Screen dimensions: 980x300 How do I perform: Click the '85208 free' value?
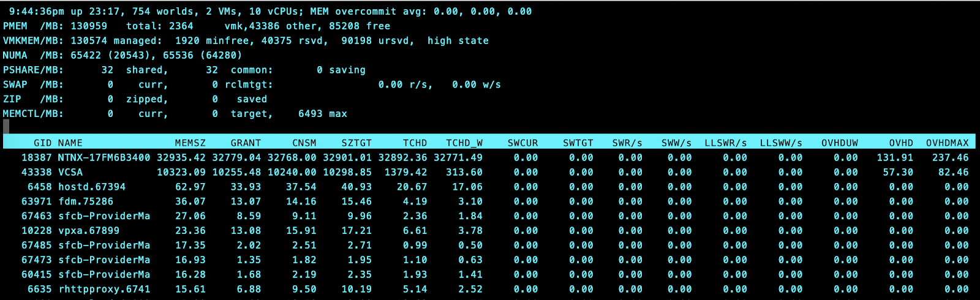click(x=360, y=26)
